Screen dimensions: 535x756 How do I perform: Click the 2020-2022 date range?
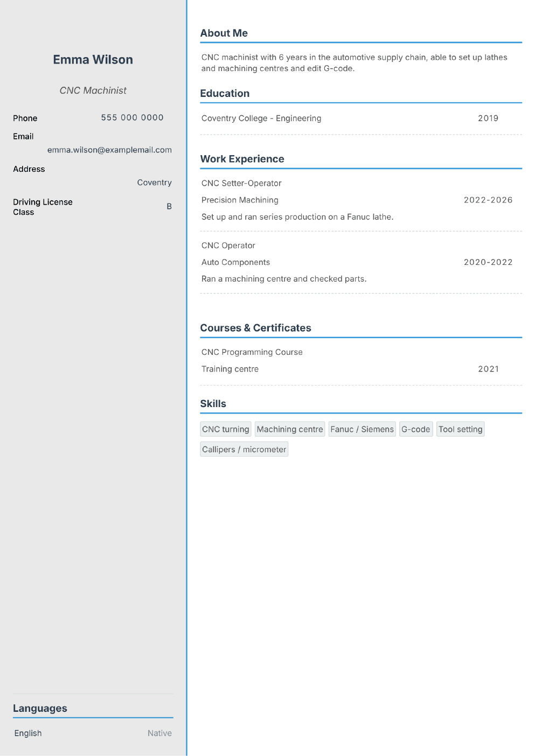[488, 262]
